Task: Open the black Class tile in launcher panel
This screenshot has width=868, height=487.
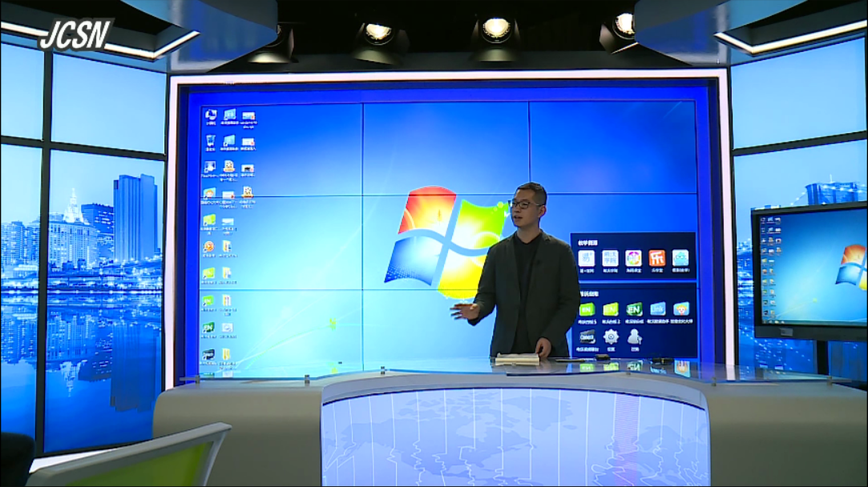Action: coord(587,337)
